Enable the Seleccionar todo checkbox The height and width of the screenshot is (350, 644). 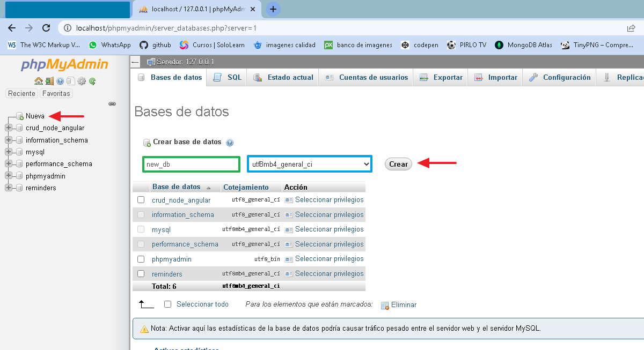pyautogui.click(x=167, y=304)
